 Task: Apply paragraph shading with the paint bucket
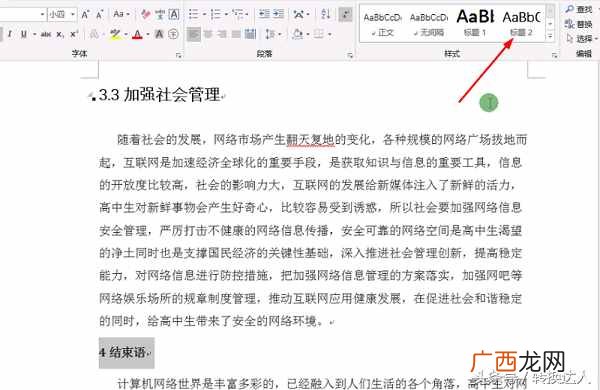298,34
